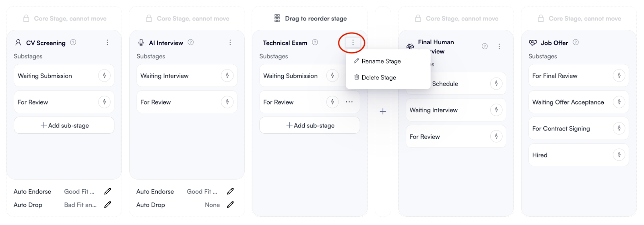The height and width of the screenshot is (225, 644).
Task: Open Final Human Interview options menu
Action: [x=499, y=47]
